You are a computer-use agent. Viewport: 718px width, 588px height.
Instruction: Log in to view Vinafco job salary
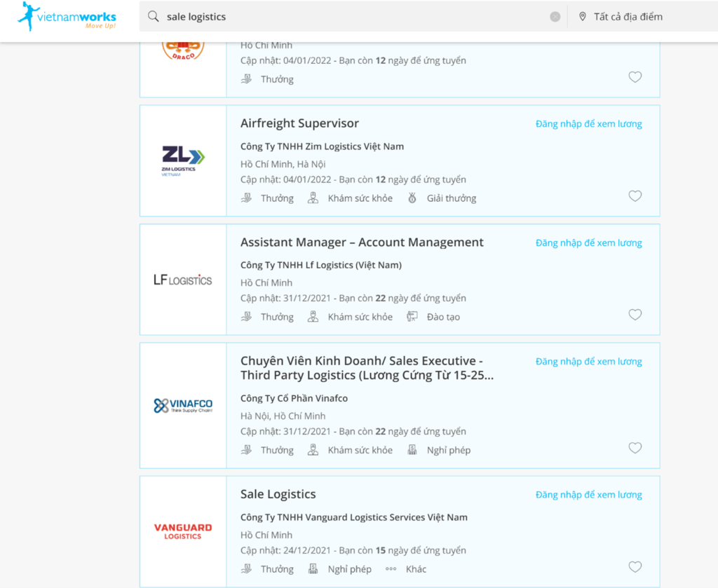[x=588, y=361]
